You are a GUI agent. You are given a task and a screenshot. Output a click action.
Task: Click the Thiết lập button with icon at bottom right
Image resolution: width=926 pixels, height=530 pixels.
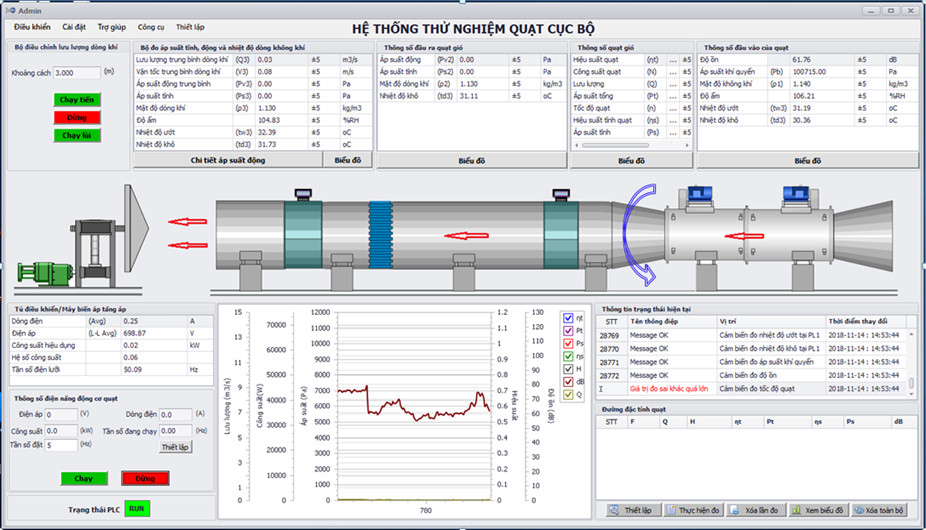[x=631, y=510]
